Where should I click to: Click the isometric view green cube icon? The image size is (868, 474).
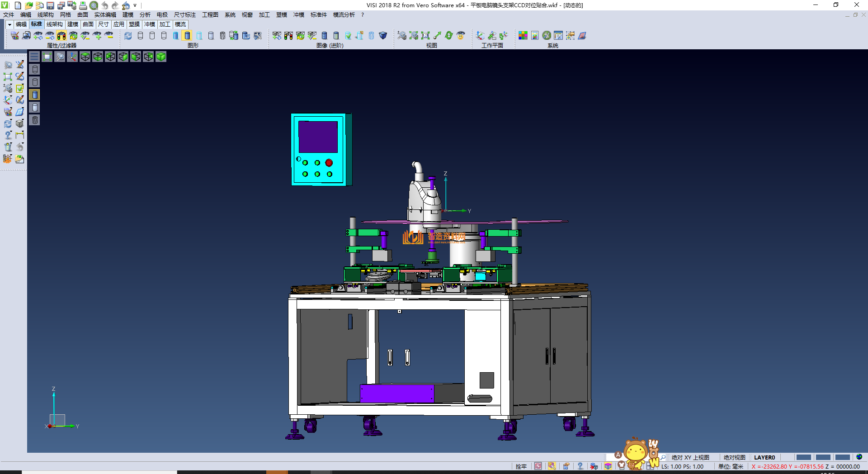(x=161, y=57)
